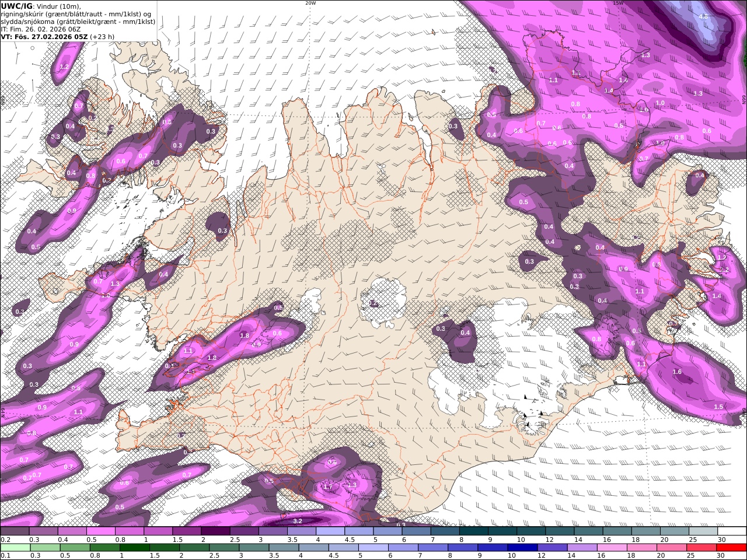Click the 0.2 label on snow scale
Image resolution: width=747 pixels, height=560 pixels.
5,540
